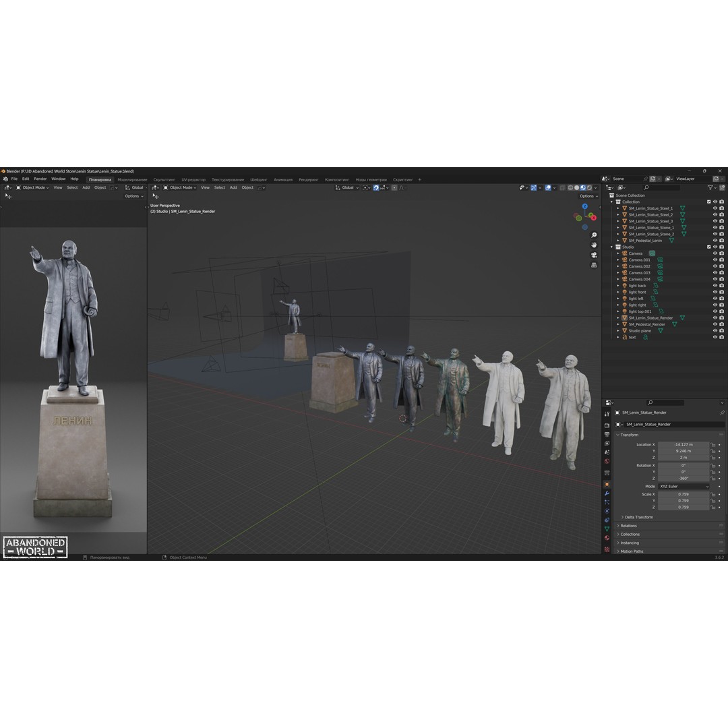Click the red X axis on navigation gizmo
This screenshot has height=728, width=728.
pos(593,217)
